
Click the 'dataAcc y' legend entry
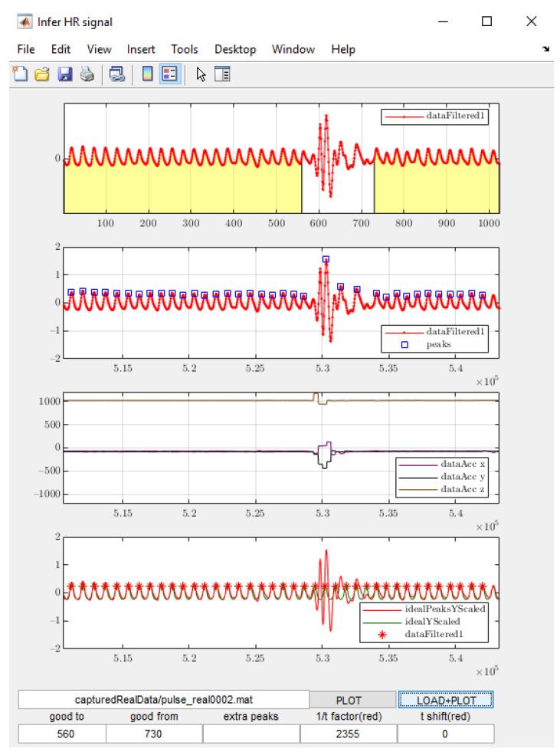click(442, 477)
